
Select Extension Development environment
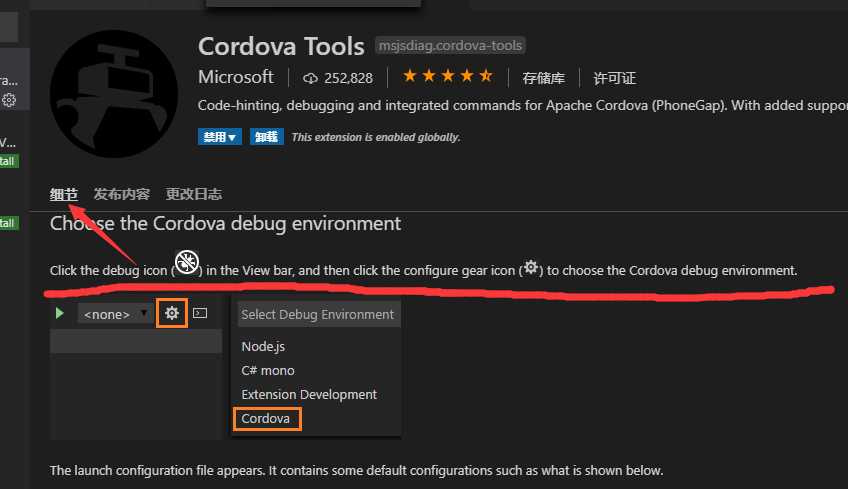click(x=309, y=394)
